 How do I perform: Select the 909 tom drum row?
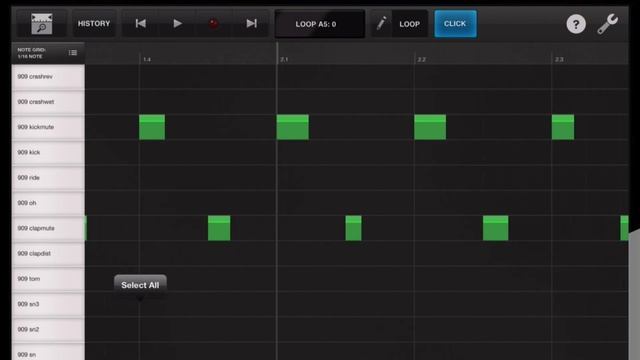(48, 279)
